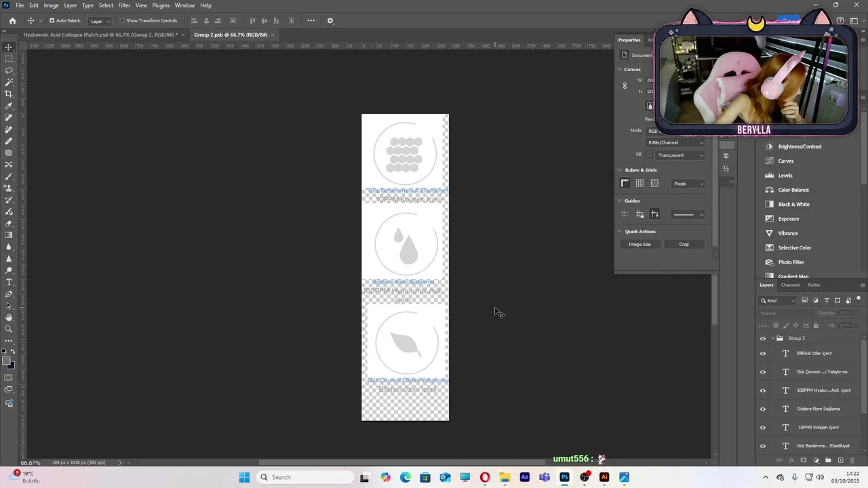
Task: Open the options bar settings gear
Action: [x=330, y=20]
